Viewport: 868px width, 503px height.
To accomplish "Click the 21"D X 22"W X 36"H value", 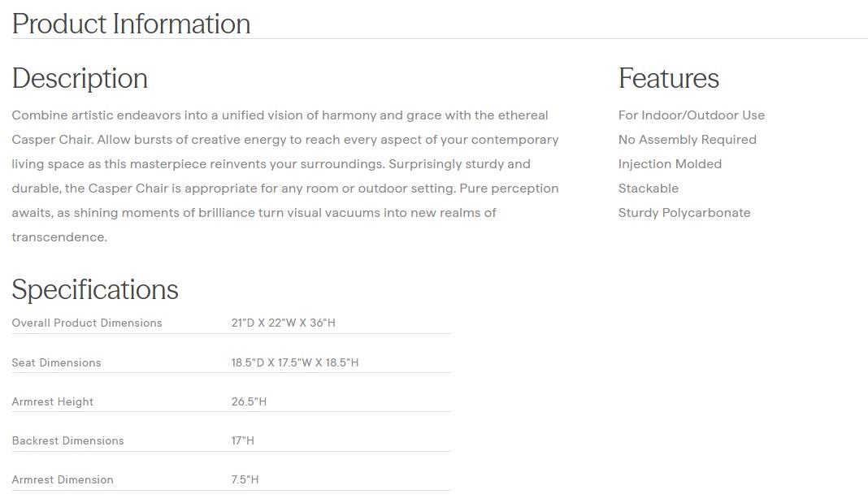I will coord(283,323).
